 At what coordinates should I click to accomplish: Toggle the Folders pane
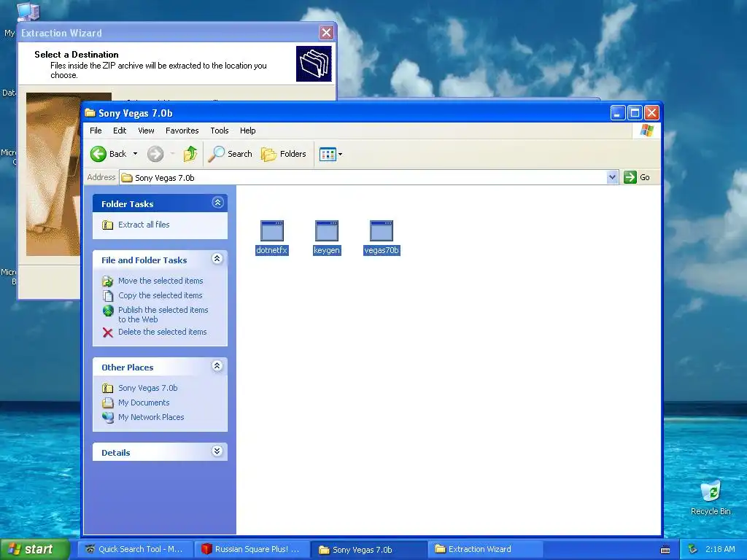coord(284,154)
